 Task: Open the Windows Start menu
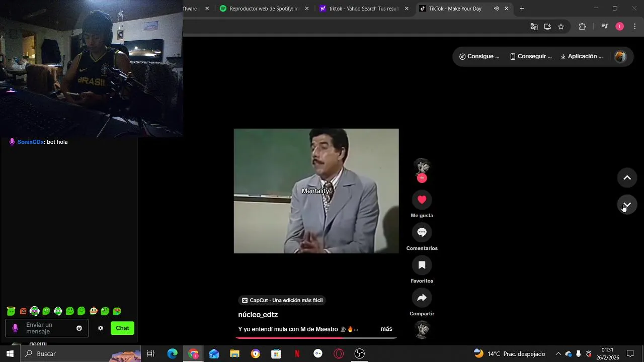tap(10, 354)
